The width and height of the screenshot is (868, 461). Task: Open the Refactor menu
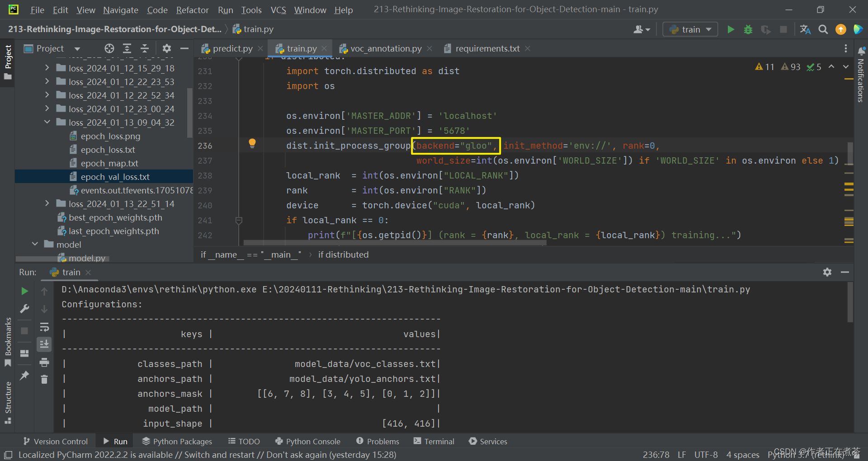(192, 9)
